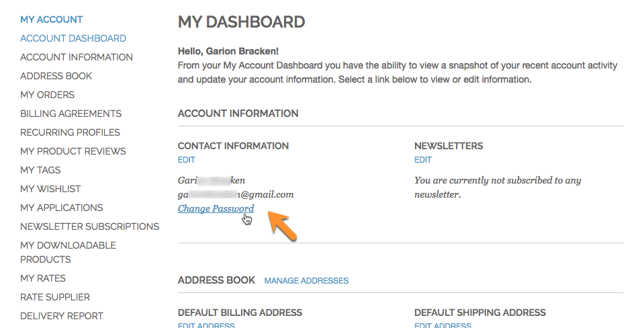Edit the Newsletters subscription settings
Viewport: 644px width, 328px height.
[422, 160]
